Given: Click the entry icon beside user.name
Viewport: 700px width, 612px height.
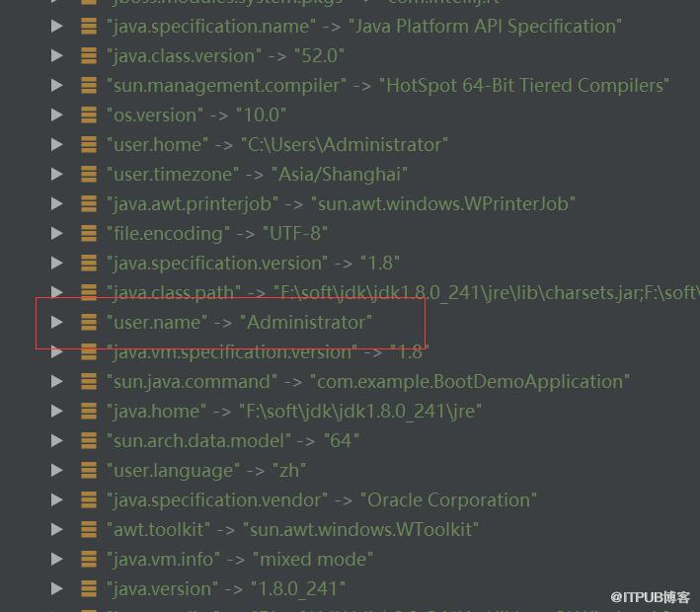Looking at the screenshot, I should tap(89, 323).
